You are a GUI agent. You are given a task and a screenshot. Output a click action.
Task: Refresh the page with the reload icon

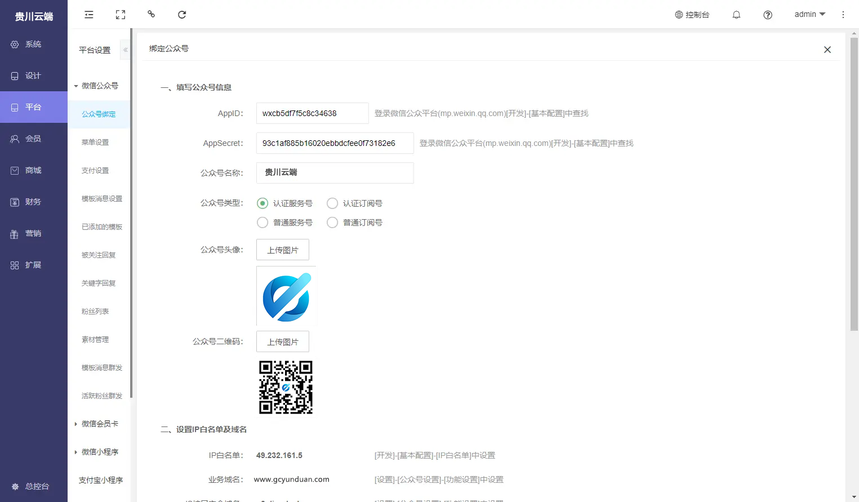click(182, 15)
